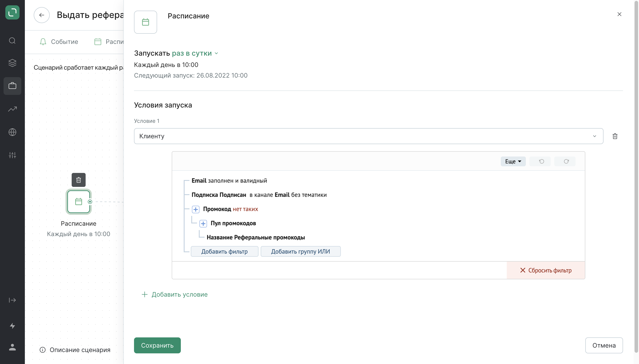Image resolution: width=639 pixels, height=364 pixels.
Task: Open the Клиенту condition dropdown
Action: (x=369, y=136)
